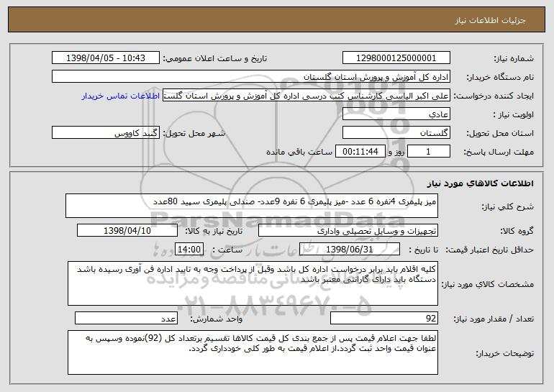Screen dimensions: 554x392
Task: Click the label ایجاد کننده درخواست
Action: pyautogui.click(x=494, y=96)
